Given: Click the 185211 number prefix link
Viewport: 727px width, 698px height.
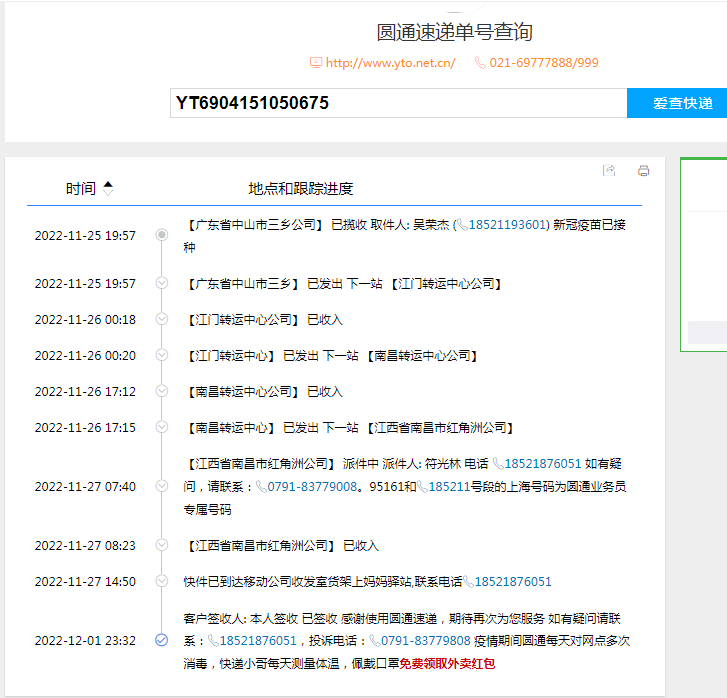Looking at the screenshot, I should pos(449,487).
